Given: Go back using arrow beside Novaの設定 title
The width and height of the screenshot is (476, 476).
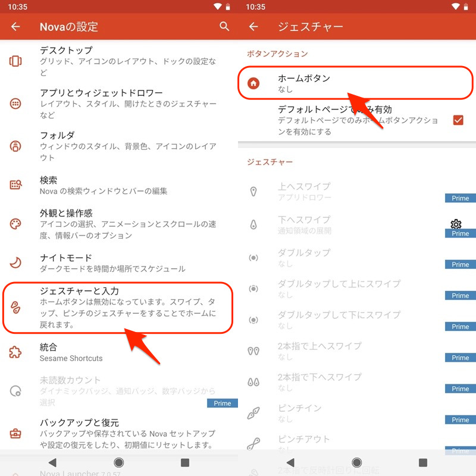Looking at the screenshot, I should (15, 27).
